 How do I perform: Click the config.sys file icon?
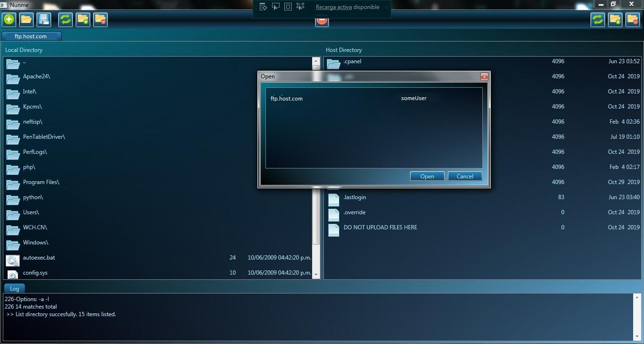[13, 274]
